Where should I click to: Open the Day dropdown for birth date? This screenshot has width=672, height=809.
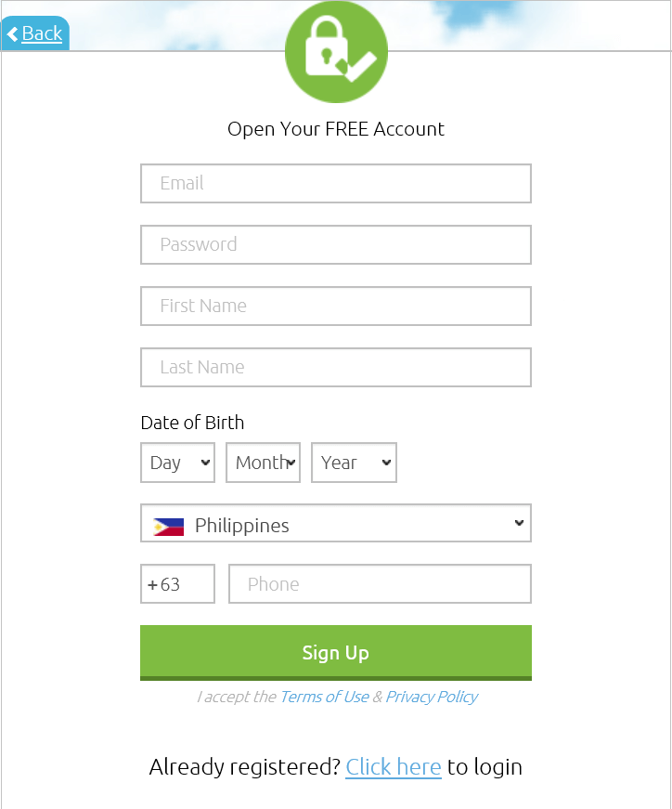(x=177, y=463)
